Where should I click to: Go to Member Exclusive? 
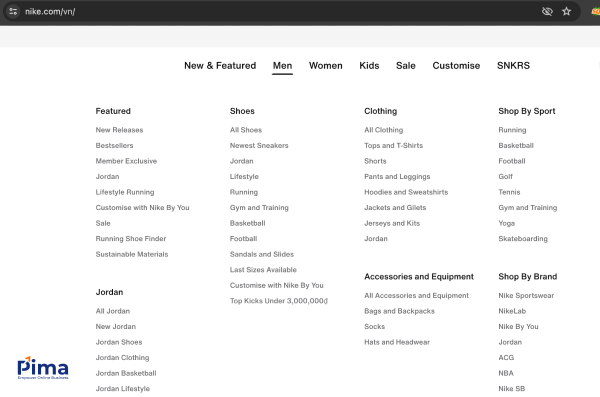coord(126,161)
